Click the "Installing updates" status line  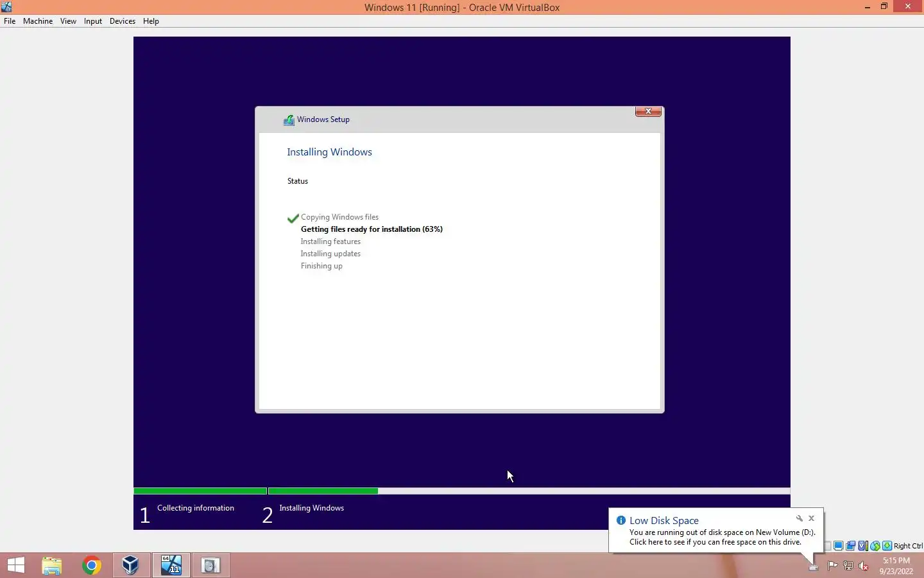click(330, 254)
